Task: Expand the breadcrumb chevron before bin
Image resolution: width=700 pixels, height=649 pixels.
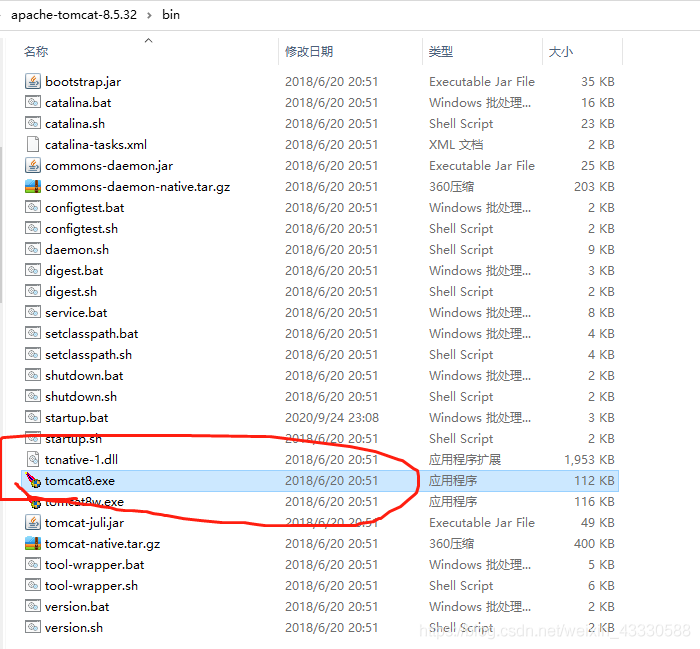Action: (x=149, y=15)
